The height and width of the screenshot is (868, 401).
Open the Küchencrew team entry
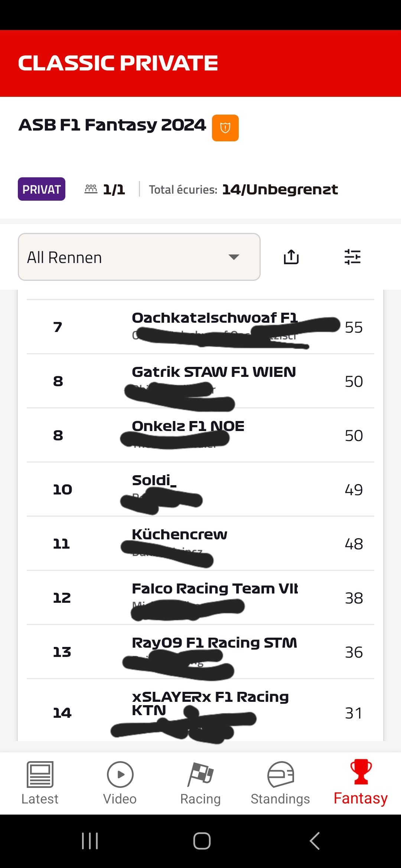tap(200, 543)
